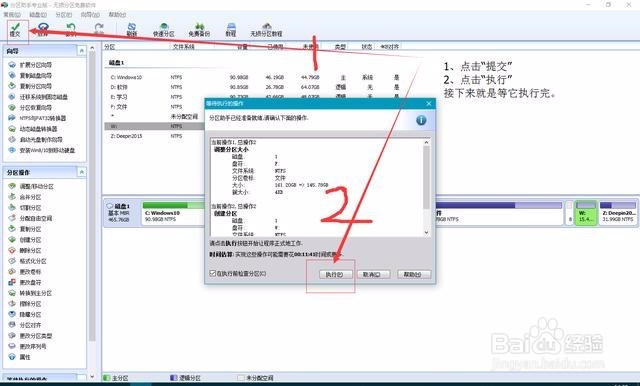Screen dimensions: 640x386
Task: Open the 无损分区教程 toolbar icon
Action: click(x=266, y=27)
